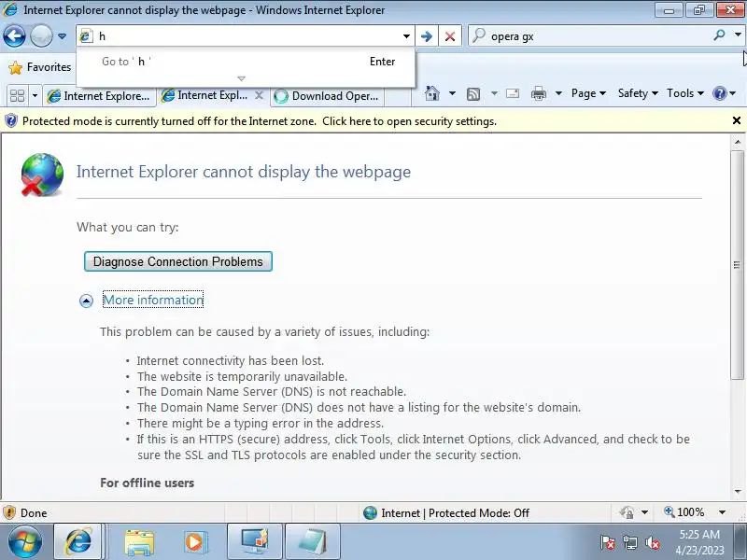Click the Read Mail icon

513,93
